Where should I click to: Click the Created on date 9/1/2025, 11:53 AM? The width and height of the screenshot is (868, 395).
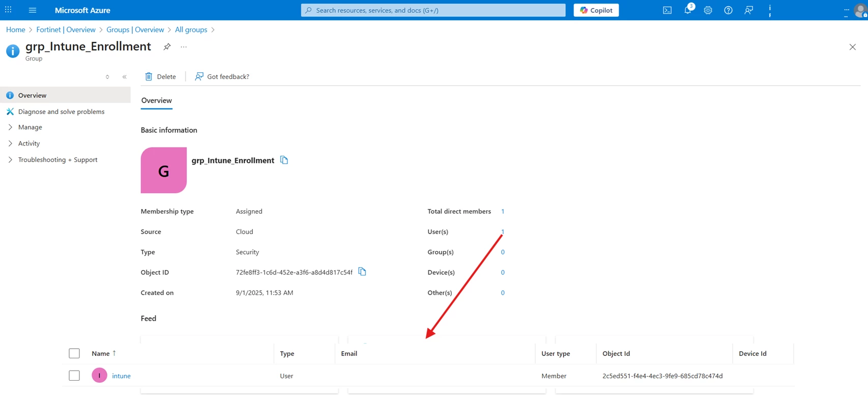[265, 293]
